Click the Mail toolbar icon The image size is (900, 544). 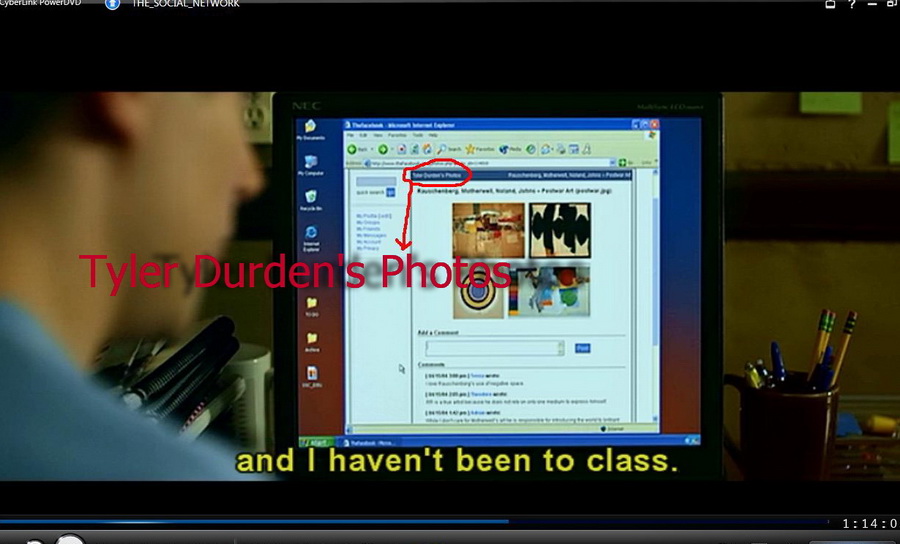(546, 149)
